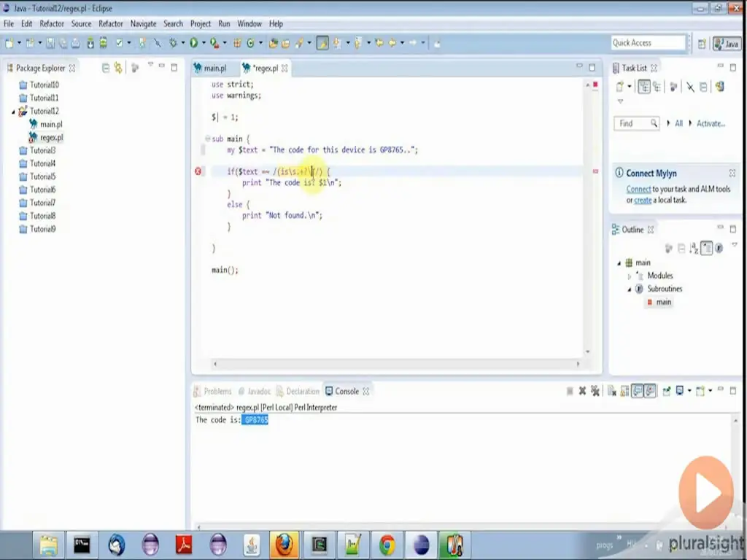Open the Run button dropdown arrow

coord(204,43)
